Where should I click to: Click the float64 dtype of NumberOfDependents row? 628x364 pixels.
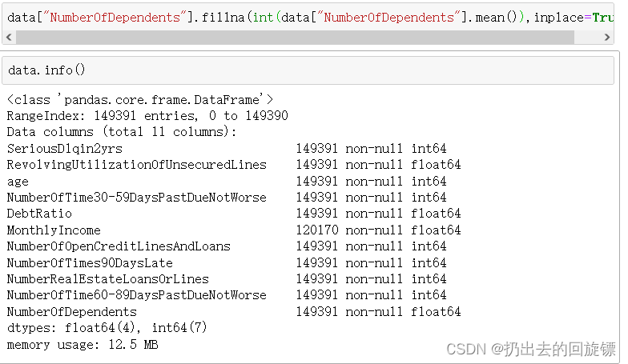click(436, 312)
